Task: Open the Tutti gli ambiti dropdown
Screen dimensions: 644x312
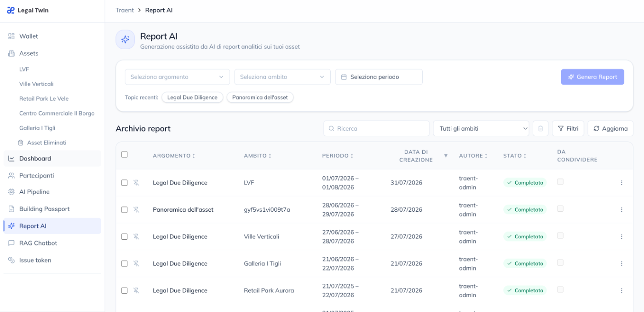Action: 481,128
